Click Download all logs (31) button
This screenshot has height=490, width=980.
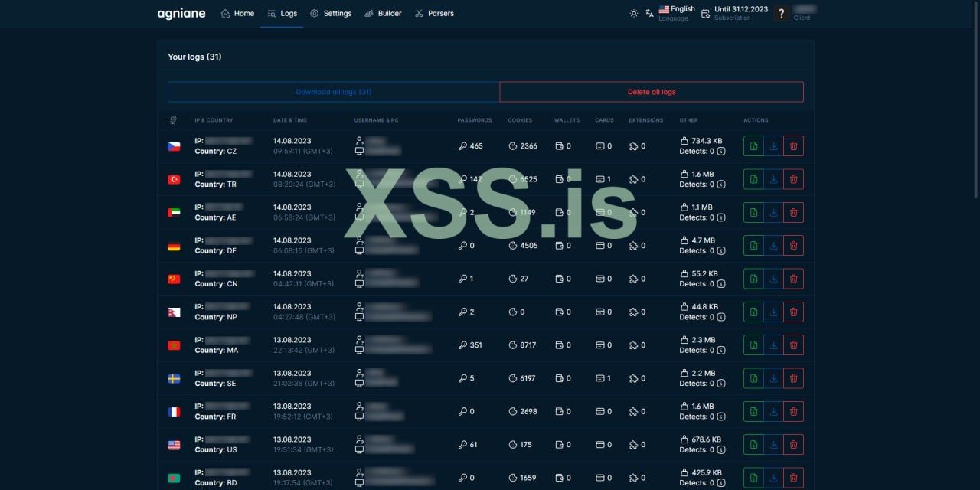(334, 92)
